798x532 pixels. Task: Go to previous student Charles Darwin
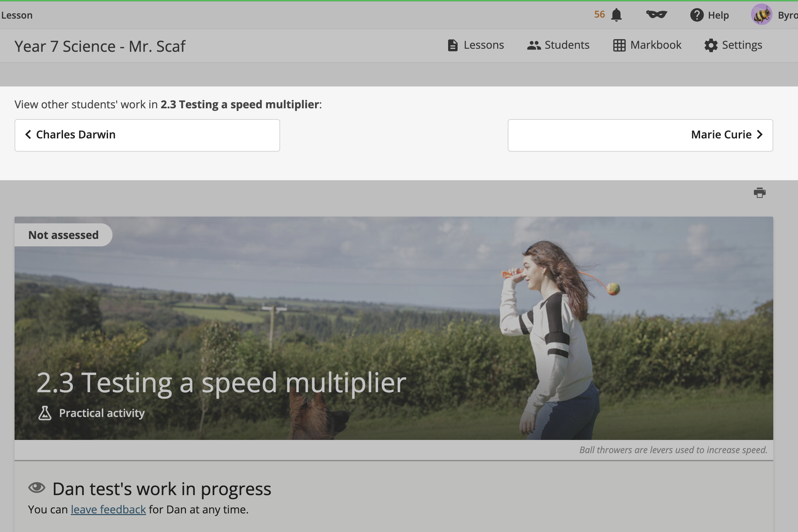[x=147, y=135]
